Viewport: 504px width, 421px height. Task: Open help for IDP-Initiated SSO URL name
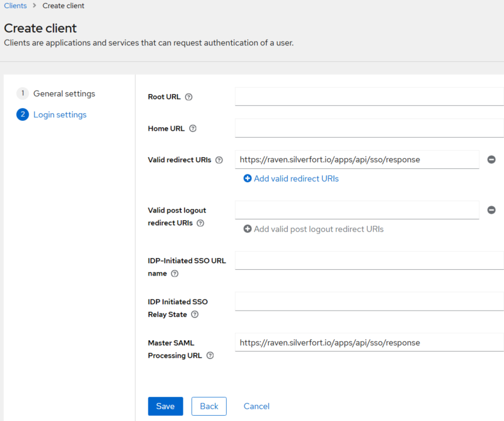(175, 273)
